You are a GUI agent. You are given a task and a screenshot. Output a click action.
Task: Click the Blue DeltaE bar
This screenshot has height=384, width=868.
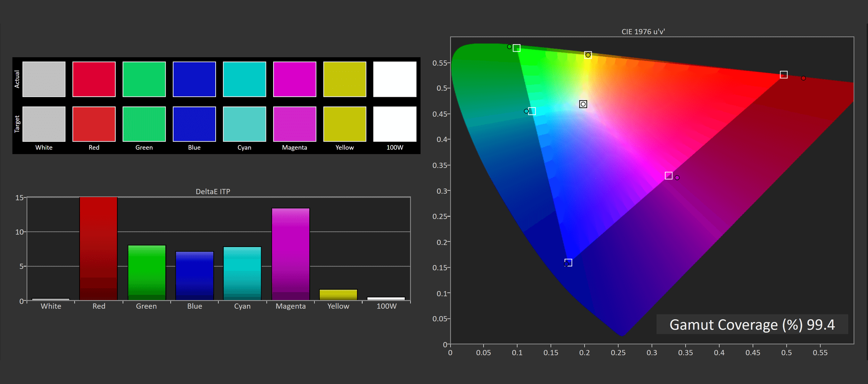194,275
